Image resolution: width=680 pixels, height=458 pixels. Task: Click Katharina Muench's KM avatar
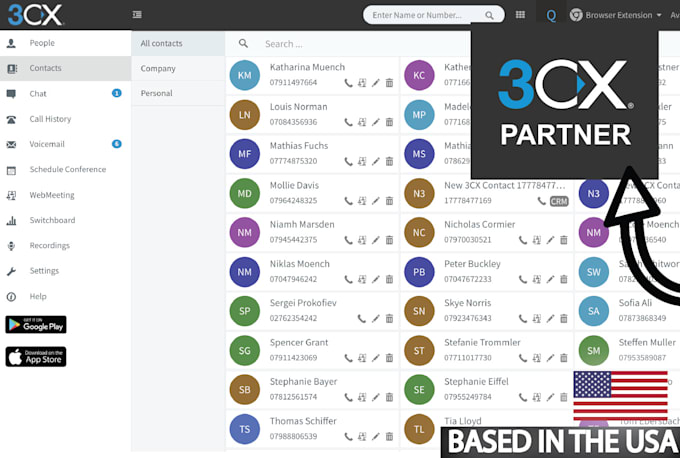pyautogui.click(x=245, y=75)
